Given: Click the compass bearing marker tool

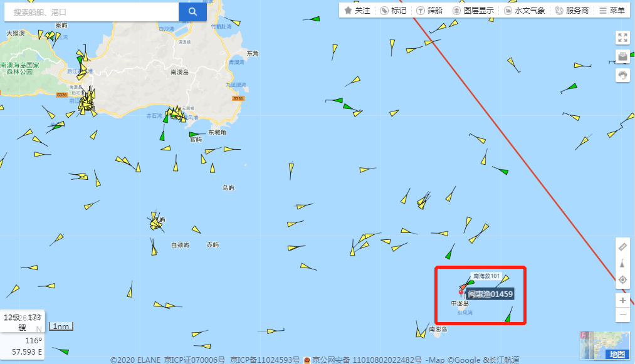Looking at the screenshot, I should pos(622,263).
